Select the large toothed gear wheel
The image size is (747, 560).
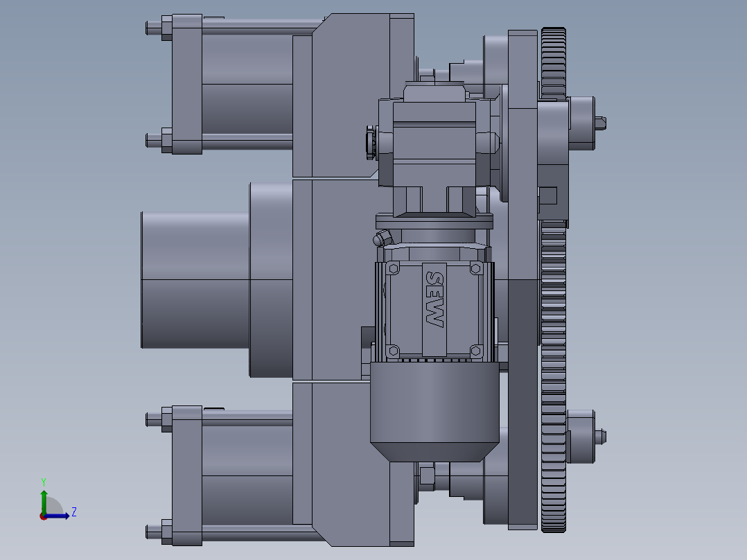click(x=554, y=280)
